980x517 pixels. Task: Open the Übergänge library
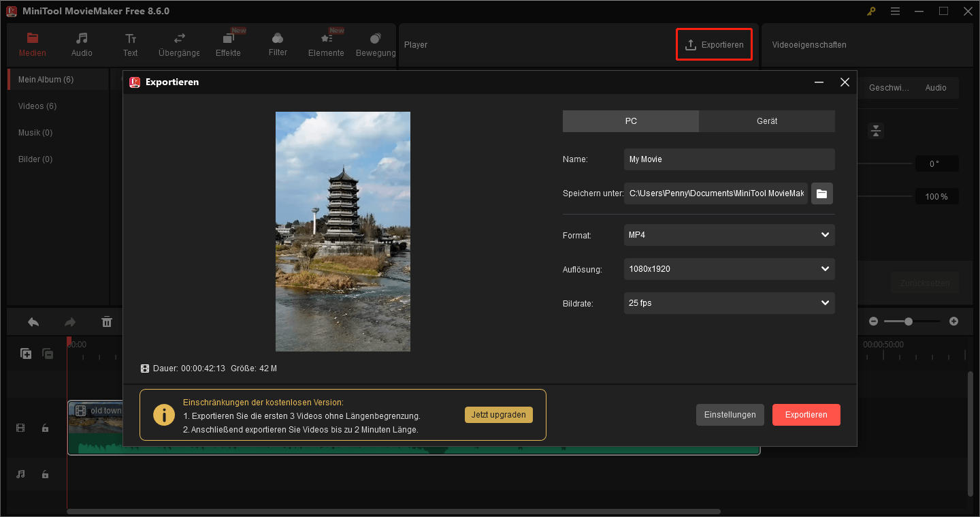[x=178, y=44]
